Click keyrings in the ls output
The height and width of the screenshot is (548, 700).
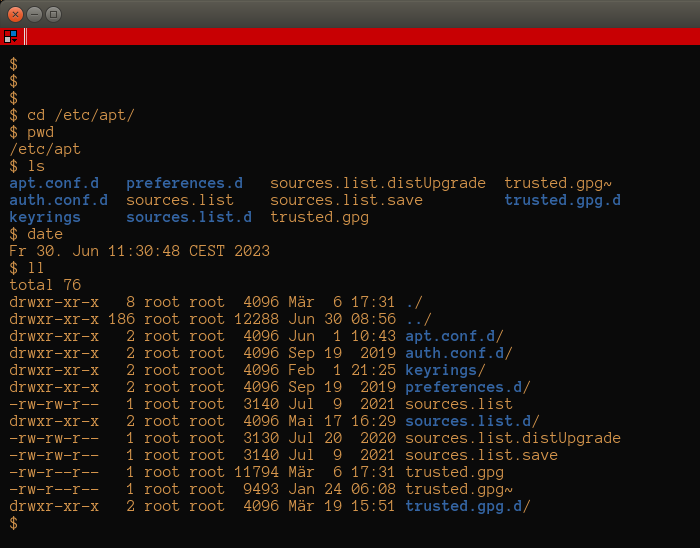tap(45, 217)
